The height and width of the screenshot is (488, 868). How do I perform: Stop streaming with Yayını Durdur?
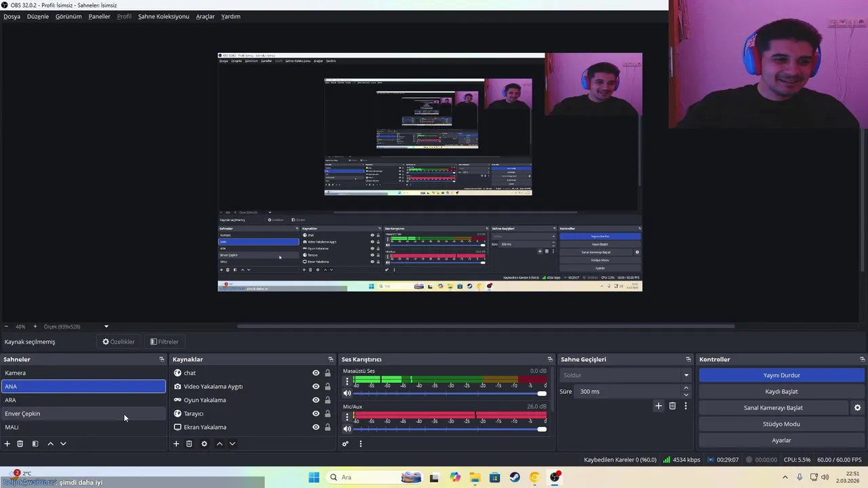click(781, 375)
